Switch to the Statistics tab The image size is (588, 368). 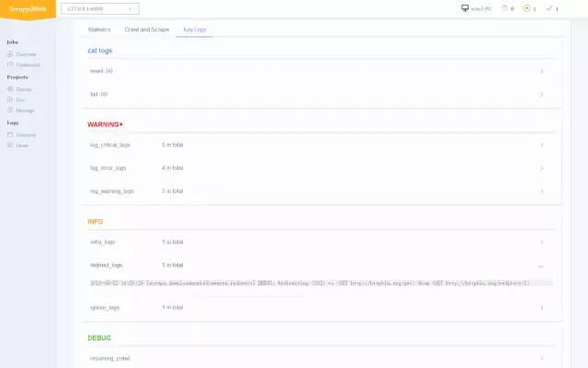coord(99,29)
